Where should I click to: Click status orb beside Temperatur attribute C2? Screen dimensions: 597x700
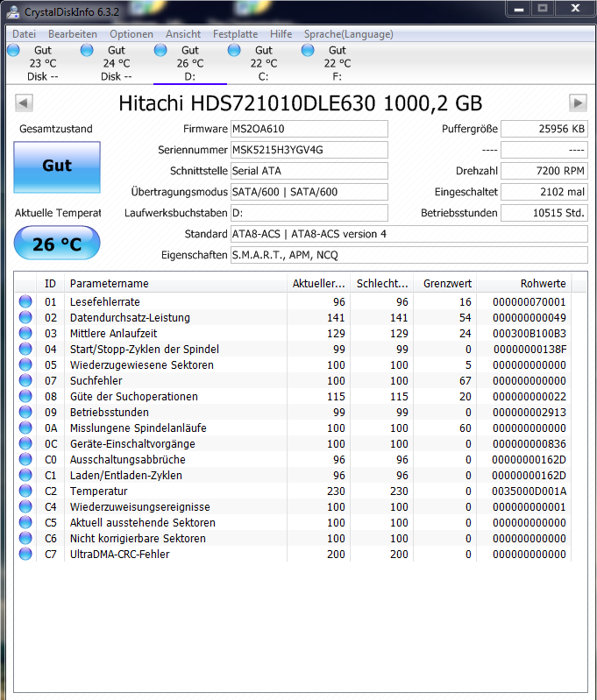[25, 491]
